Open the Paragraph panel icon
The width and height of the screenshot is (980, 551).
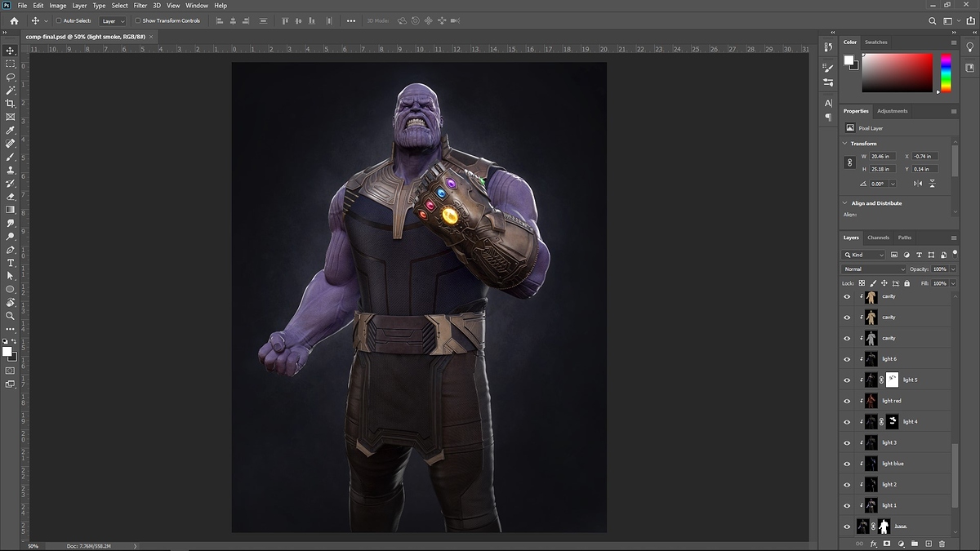(x=828, y=118)
